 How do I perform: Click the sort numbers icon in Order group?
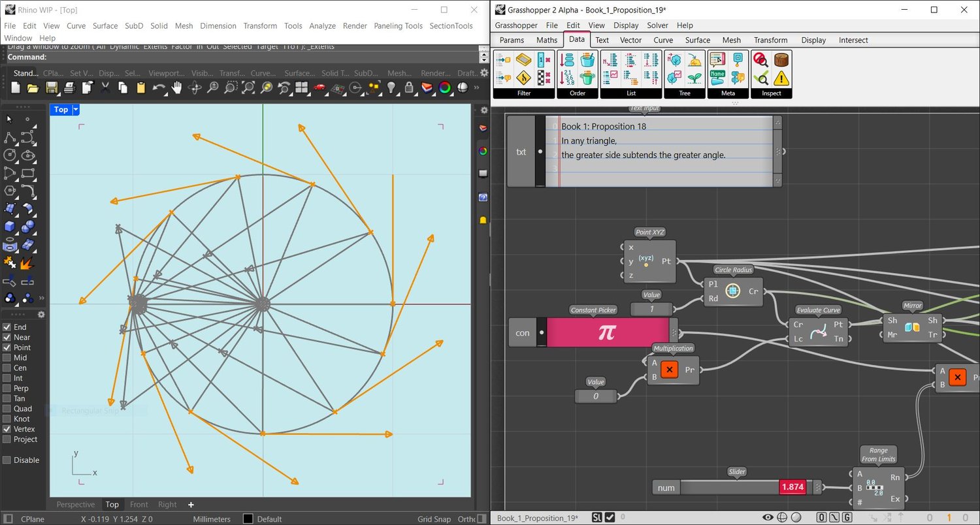click(568, 78)
